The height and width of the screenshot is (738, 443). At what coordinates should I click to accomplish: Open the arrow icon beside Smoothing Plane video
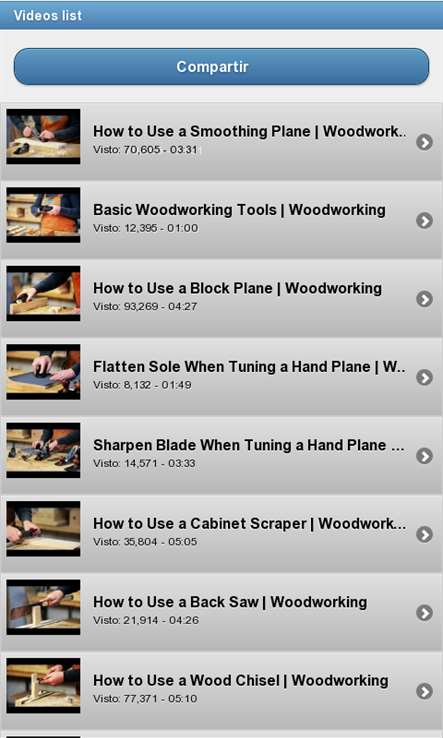424,142
